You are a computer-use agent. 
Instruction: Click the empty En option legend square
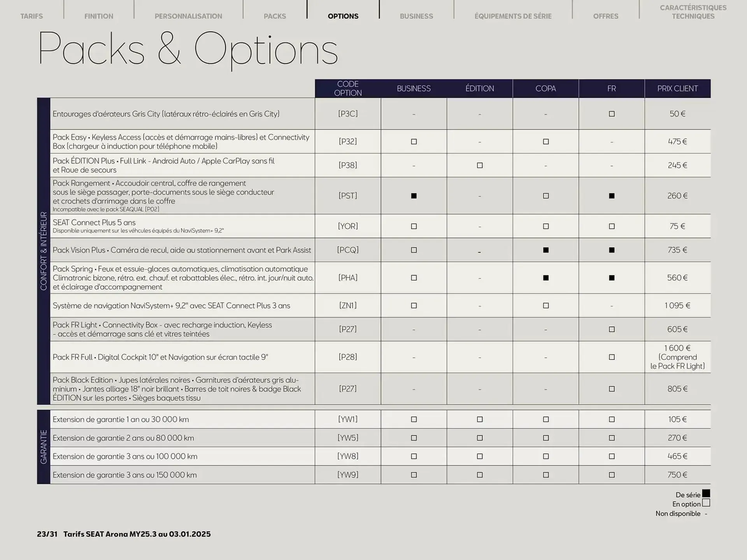coord(706,503)
